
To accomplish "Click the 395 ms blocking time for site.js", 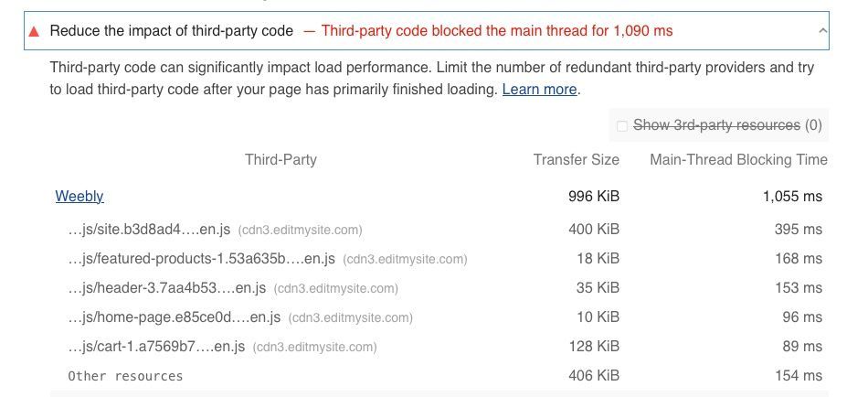I will [x=798, y=230].
